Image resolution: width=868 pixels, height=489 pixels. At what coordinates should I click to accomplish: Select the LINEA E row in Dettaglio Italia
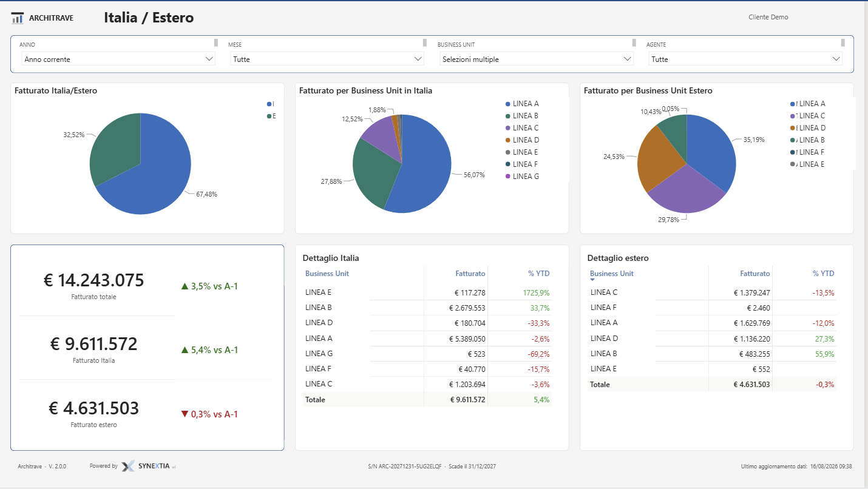tap(429, 292)
